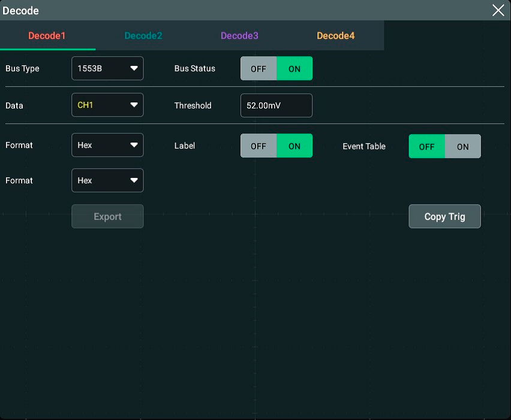Open the Decode3 tab
Image resolution: width=511 pixels, height=420 pixels.
239,36
